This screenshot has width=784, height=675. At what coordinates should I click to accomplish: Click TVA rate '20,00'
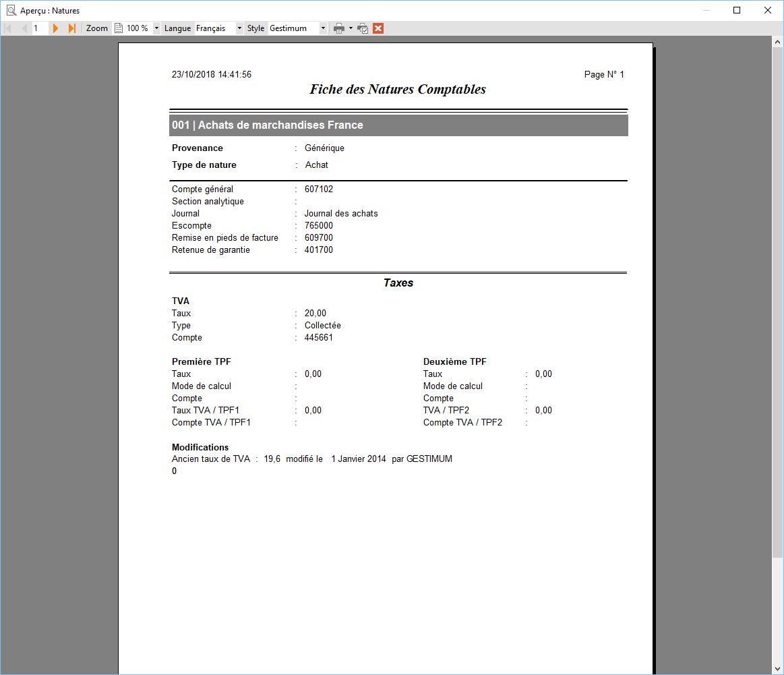point(315,314)
